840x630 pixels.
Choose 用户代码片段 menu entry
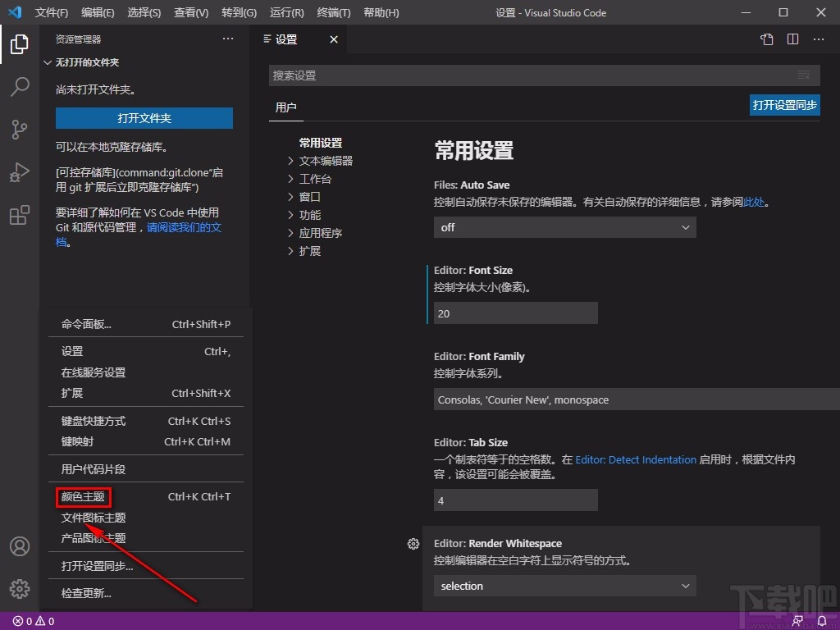[x=146, y=469]
